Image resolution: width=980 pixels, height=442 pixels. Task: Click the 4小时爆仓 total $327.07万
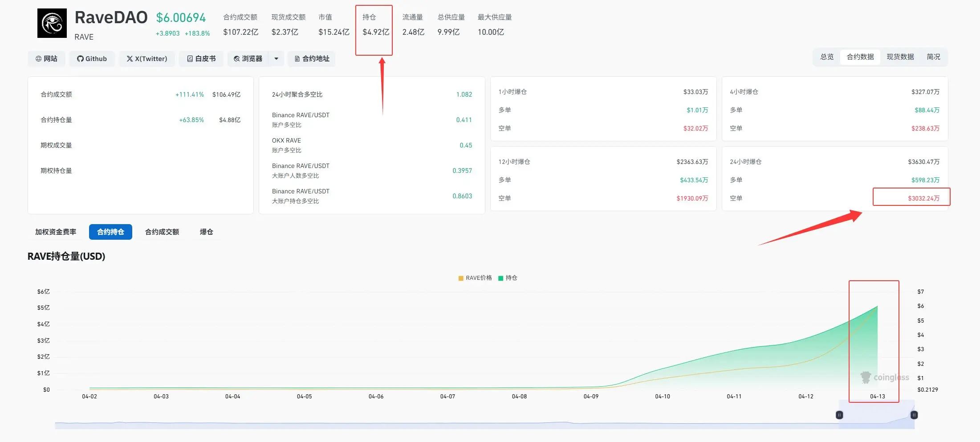tap(925, 92)
